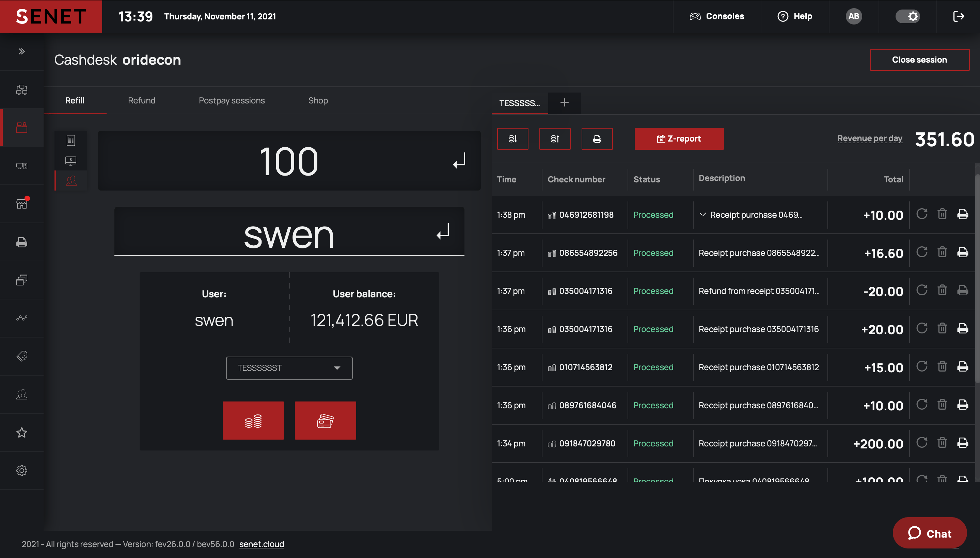980x558 pixels.
Task: Open the computers map sidebar icon
Action: (x=22, y=89)
